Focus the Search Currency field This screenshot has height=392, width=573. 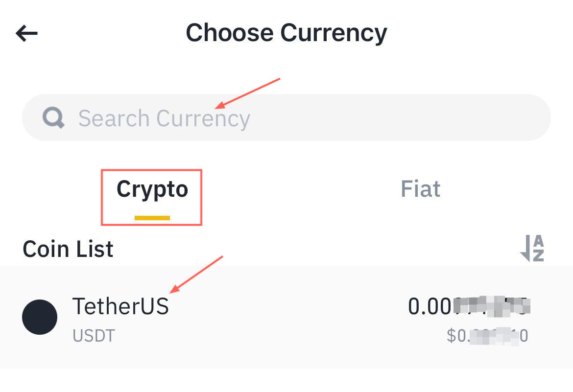[286, 117]
